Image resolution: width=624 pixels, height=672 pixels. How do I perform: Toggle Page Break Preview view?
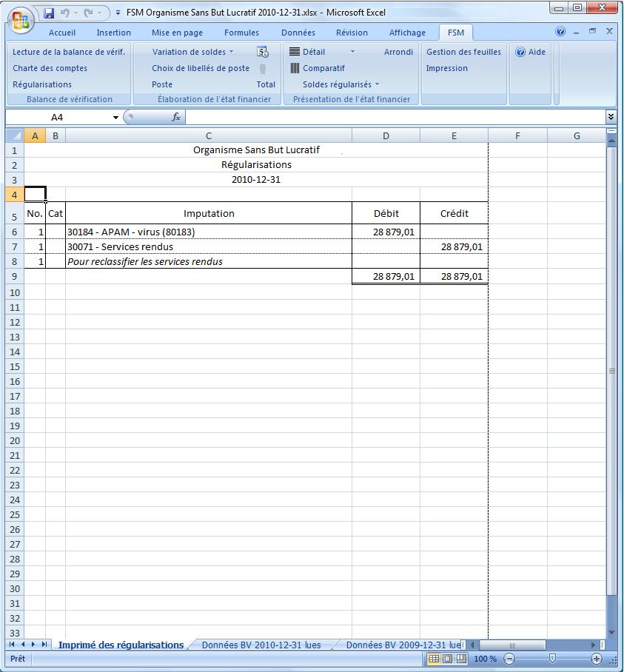[x=461, y=659]
